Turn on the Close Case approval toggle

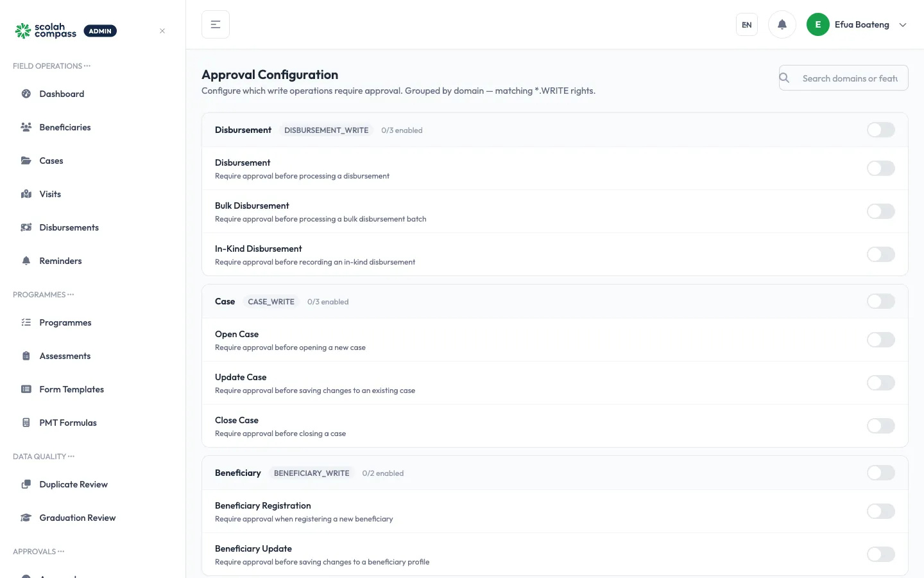[x=880, y=426]
